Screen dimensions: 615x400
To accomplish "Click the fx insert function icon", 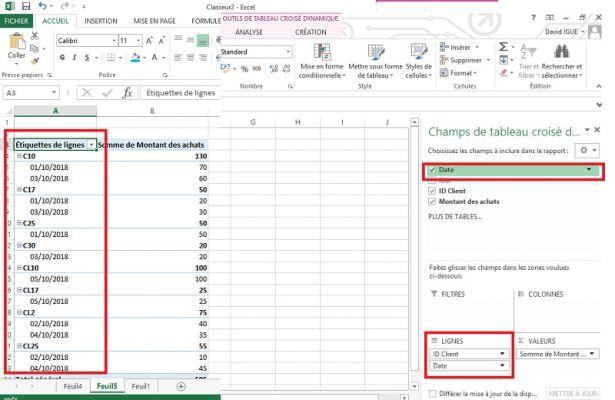I will (x=127, y=93).
